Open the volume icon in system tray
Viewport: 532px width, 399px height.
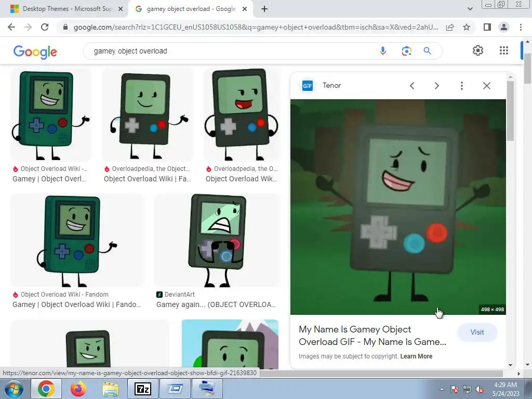480,390
